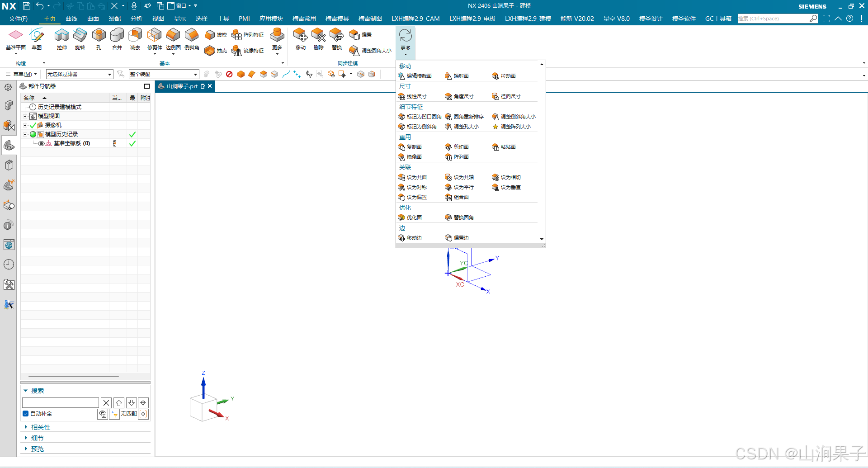Open the 整个装配 scope dropdown
The height and width of the screenshot is (468, 868).
(x=164, y=74)
